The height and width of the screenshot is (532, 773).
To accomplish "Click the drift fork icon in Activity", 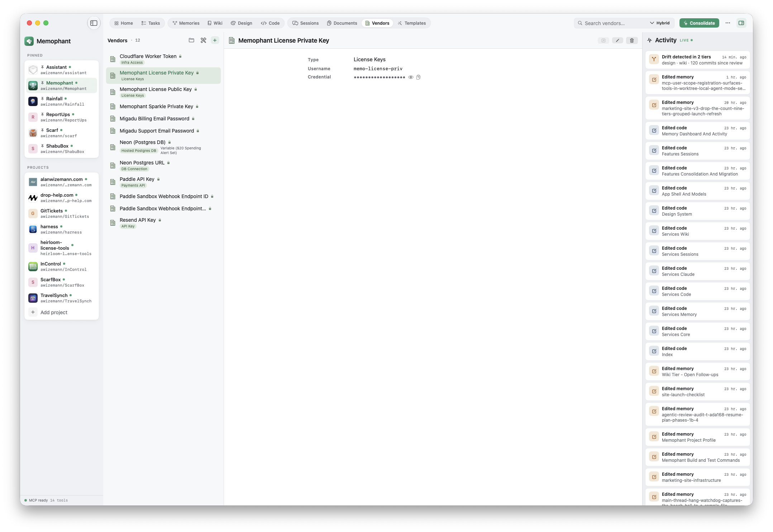I will click(654, 59).
